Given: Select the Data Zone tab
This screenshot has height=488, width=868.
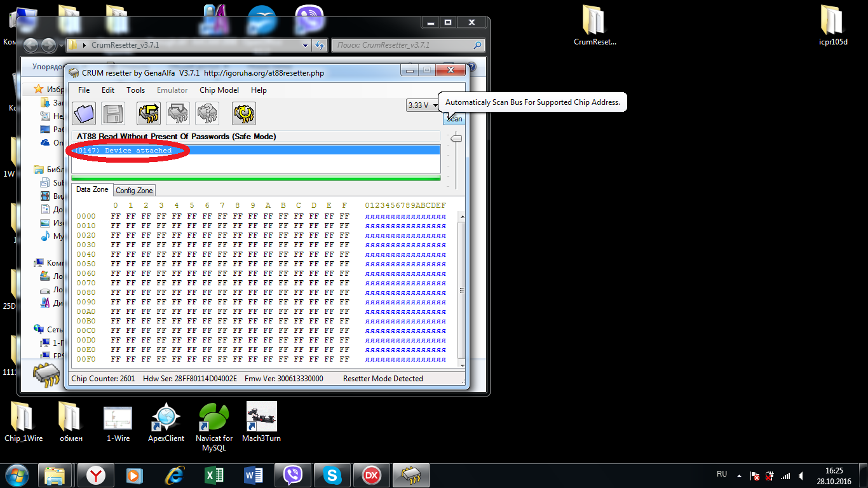Looking at the screenshot, I should pyautogui.click(x=92, y=190).
